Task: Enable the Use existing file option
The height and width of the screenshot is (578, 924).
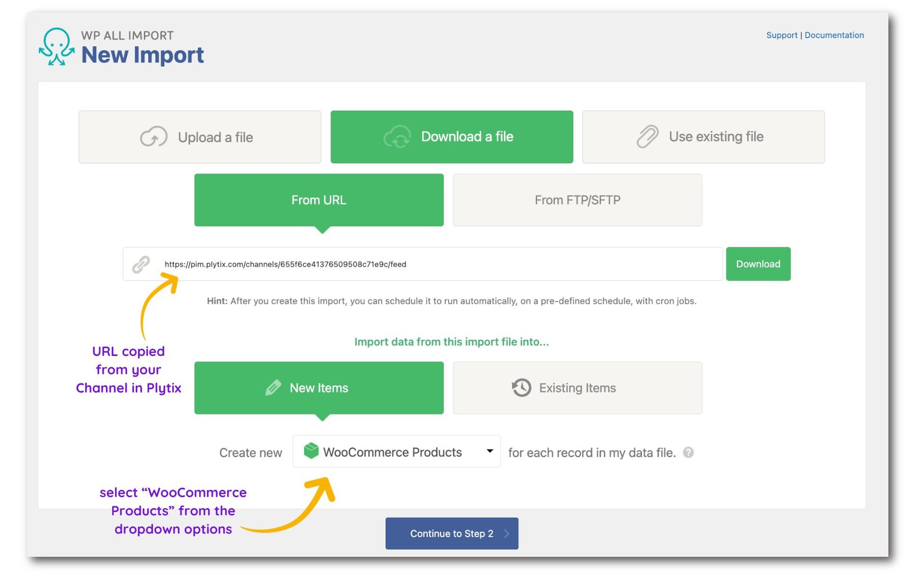Action: click(x=703, y=137)
